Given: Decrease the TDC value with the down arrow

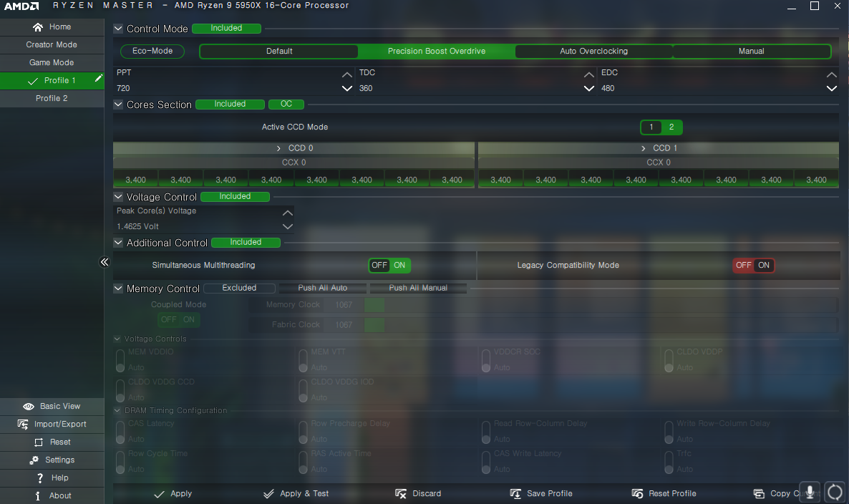Looking at the screenshot, I should [589, 88].
